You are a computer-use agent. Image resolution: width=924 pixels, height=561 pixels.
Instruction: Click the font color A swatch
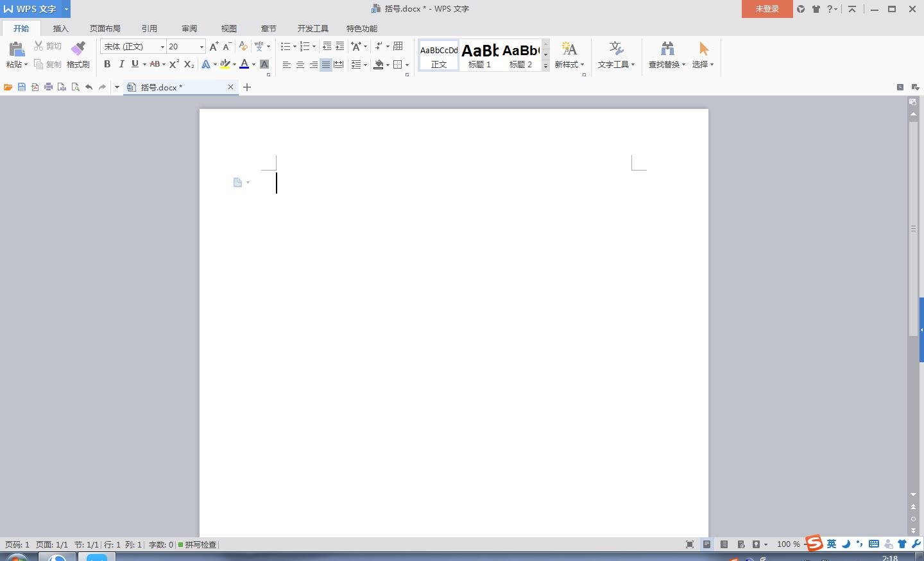point(244,64)
